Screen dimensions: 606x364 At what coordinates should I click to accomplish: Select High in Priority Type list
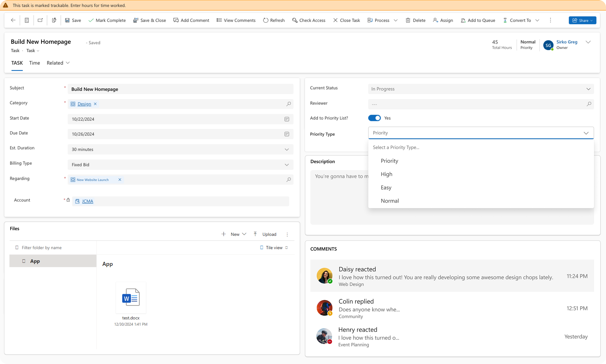386,174
